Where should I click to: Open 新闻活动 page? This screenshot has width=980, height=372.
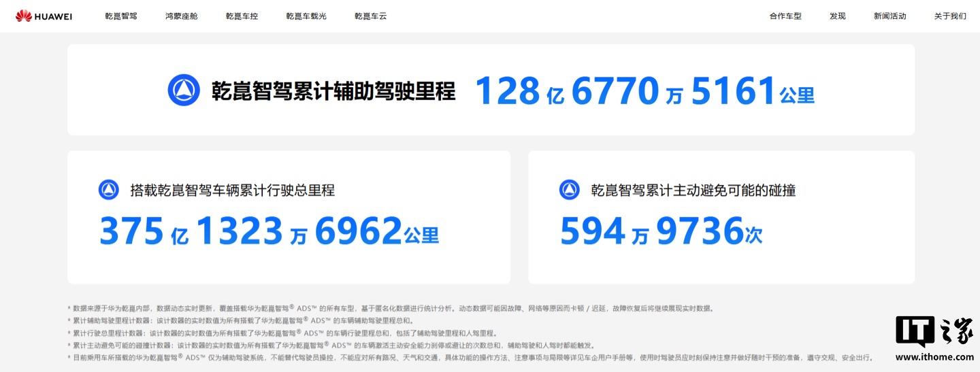890,16
